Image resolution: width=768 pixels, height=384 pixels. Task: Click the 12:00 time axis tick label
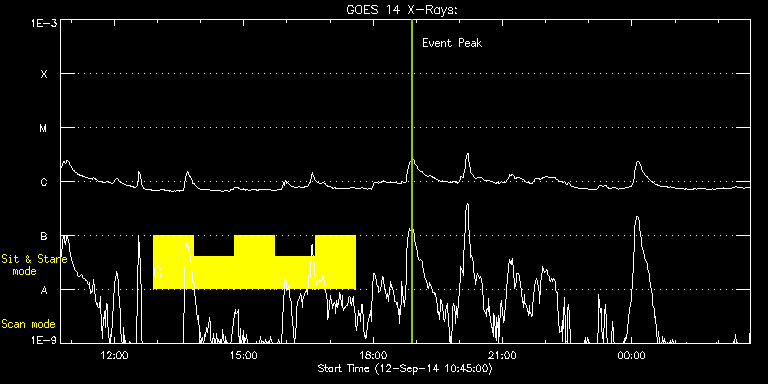[114, 355]
